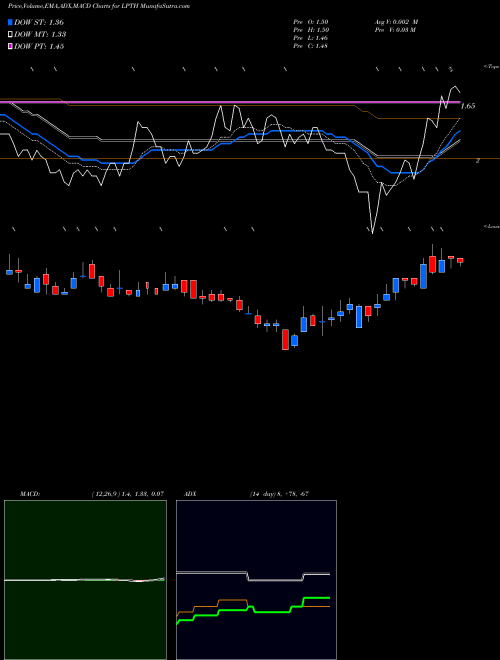Click the '<Tops' marker label
The height and width of the screenshot is (660, 500).
492,67
